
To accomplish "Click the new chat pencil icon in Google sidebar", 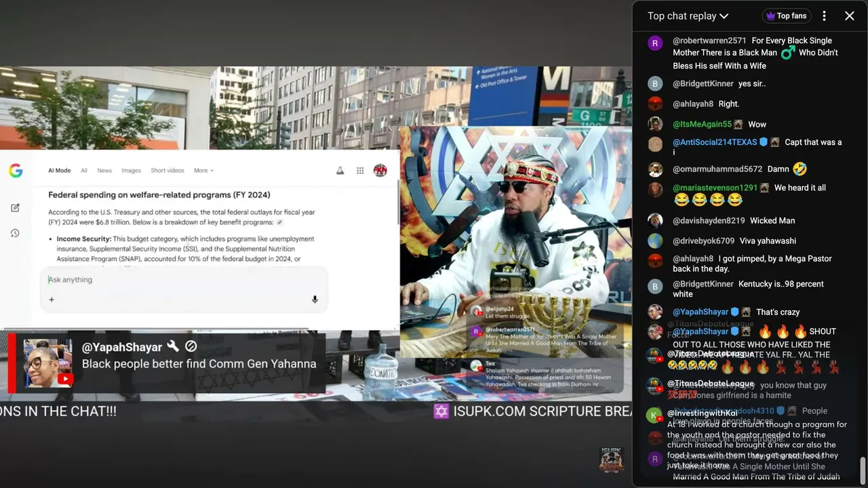I will coord(15,207).
